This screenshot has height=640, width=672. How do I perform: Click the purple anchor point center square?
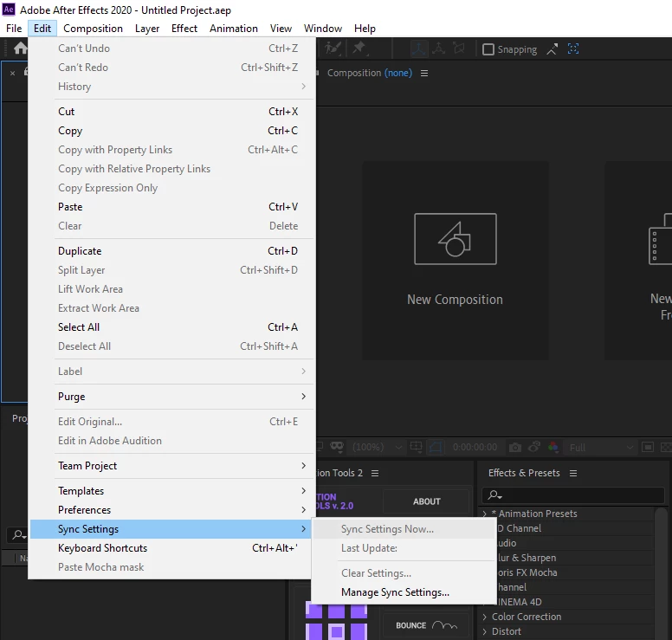pos(336,631)
